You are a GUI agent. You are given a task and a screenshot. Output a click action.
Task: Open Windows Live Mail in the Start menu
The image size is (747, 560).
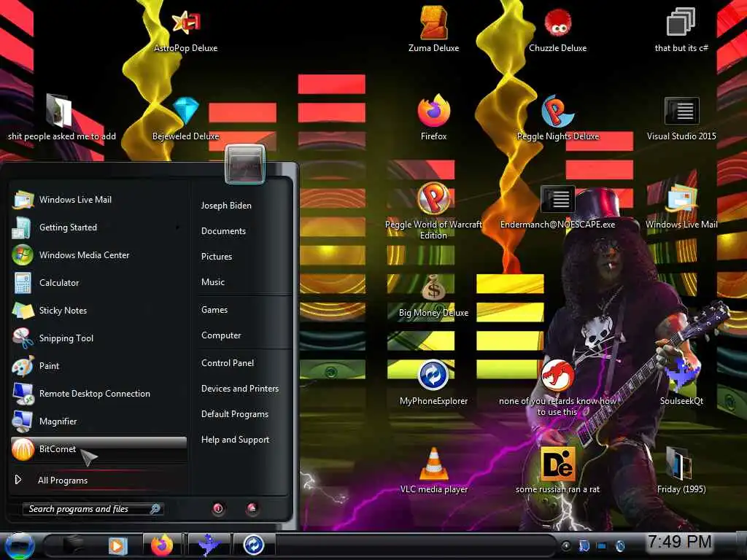tap(98, 200)
